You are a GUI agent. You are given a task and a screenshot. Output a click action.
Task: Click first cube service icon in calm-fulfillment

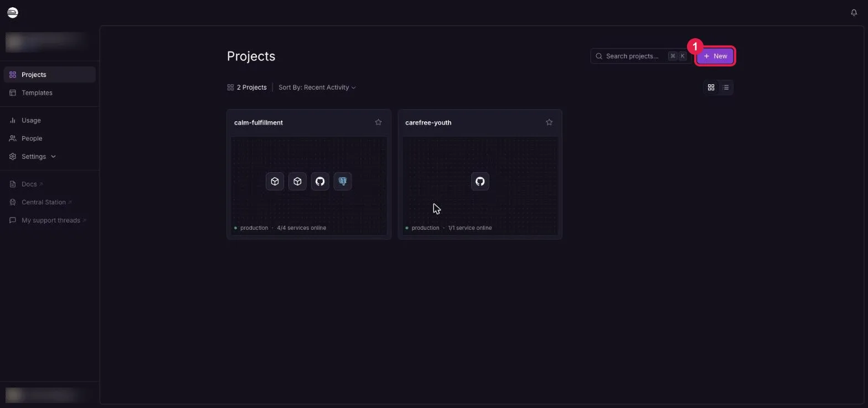275,182
